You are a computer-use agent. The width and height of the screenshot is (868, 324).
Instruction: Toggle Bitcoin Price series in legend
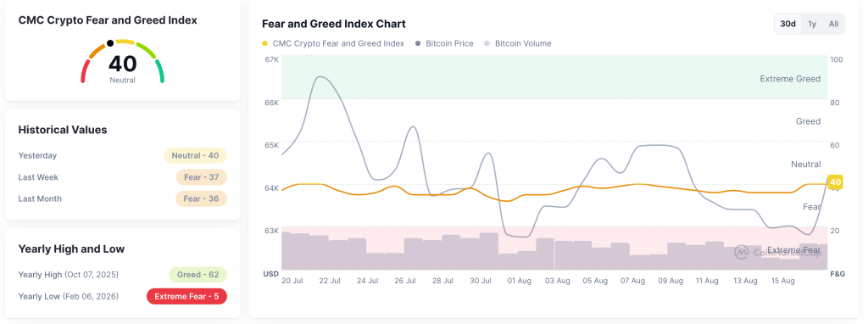pos(444,43)
